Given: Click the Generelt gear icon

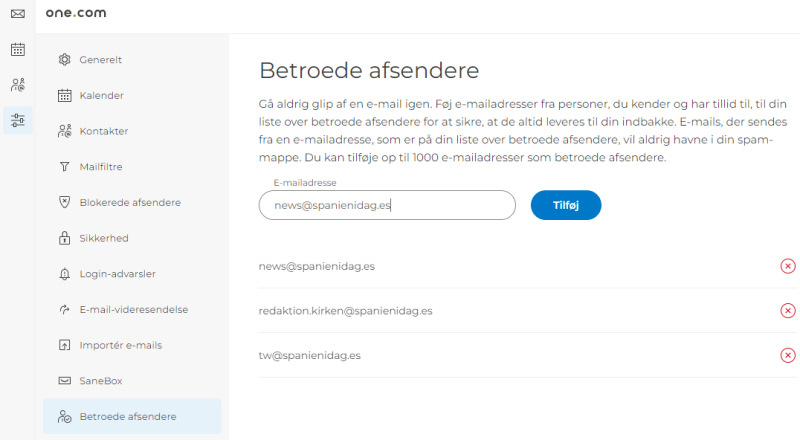Looking at the screenshot, I should click(x=65, y=60).
